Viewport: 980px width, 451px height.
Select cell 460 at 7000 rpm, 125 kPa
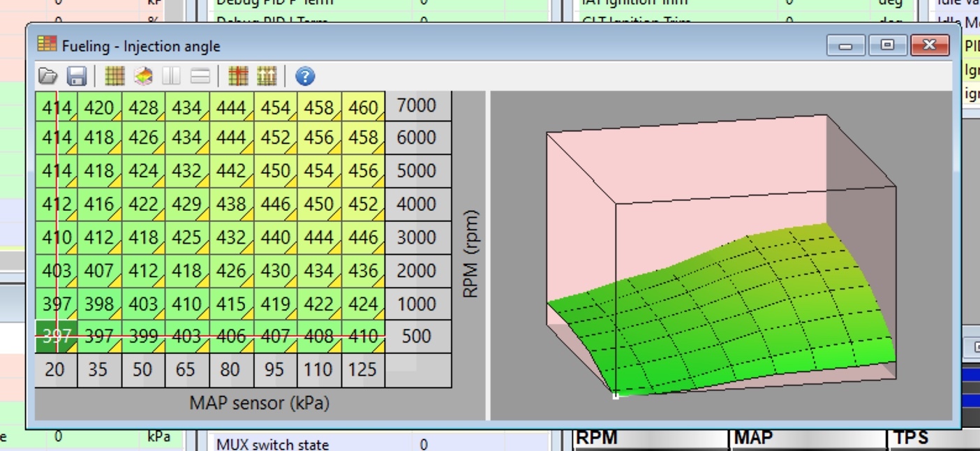363,107
